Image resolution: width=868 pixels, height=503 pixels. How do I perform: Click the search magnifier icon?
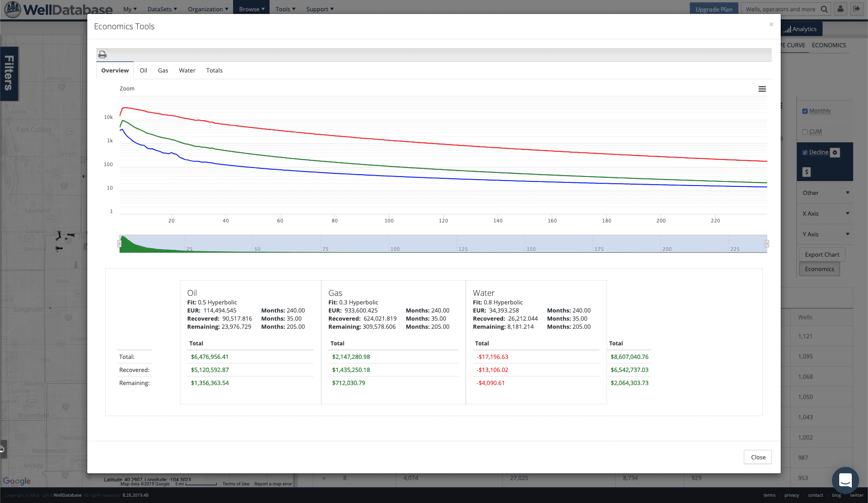(824, 9)
